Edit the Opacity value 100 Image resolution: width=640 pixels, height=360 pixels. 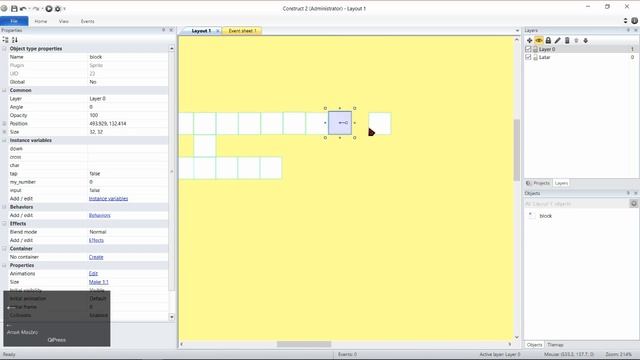[128, 115]
